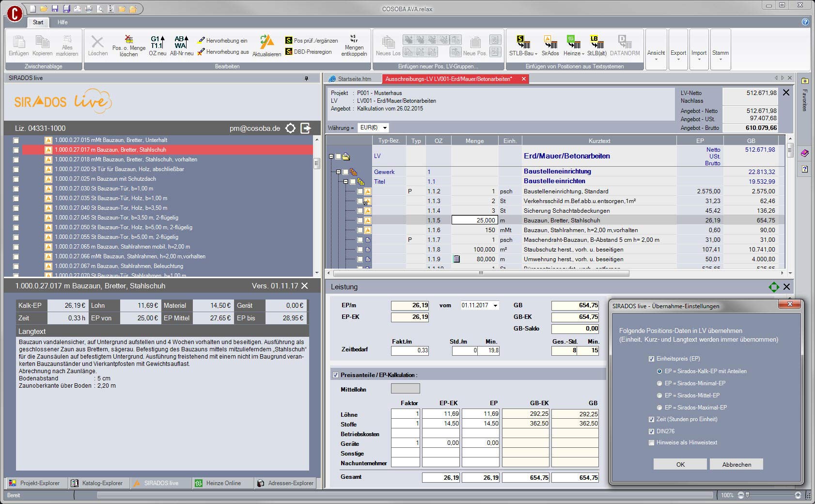Viewport: 815px width, 504px height.
Task: Open the Währung EUR(€) dropdown
Action: [385, 128]
